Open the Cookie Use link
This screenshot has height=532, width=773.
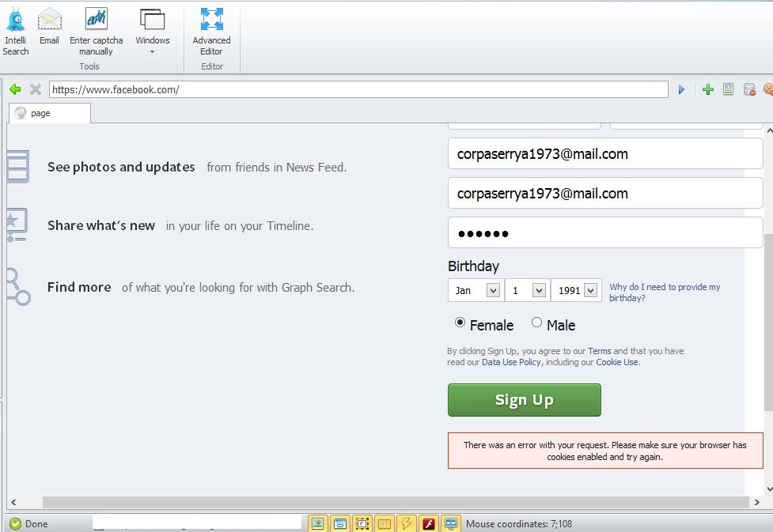617,362
